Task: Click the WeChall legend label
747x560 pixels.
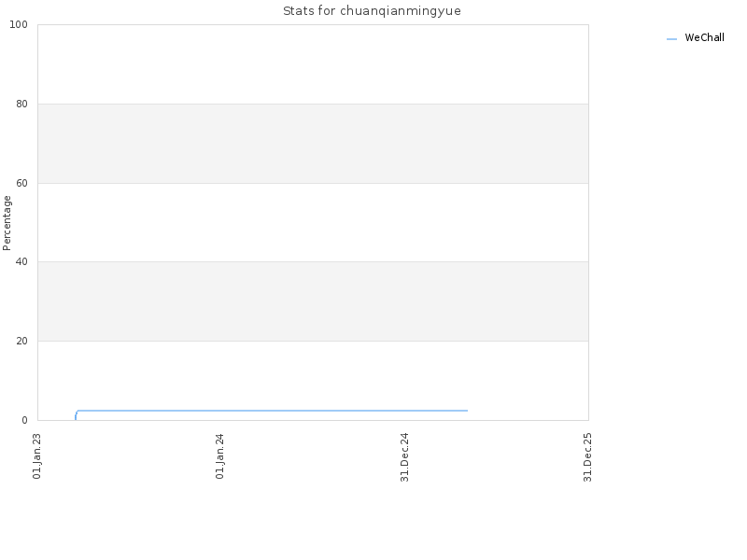Action: (x=704, y=37)
